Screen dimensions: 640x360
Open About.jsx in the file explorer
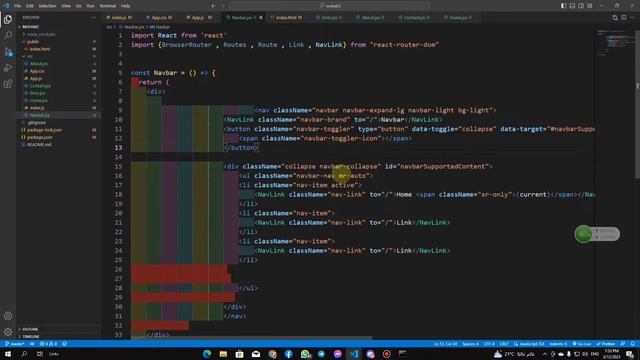58,64
